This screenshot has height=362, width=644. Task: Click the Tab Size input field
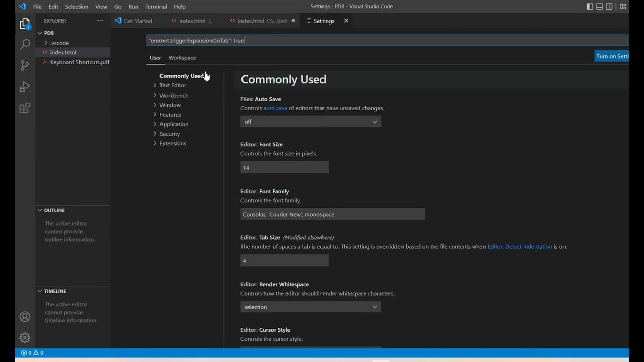click(284, 260)
